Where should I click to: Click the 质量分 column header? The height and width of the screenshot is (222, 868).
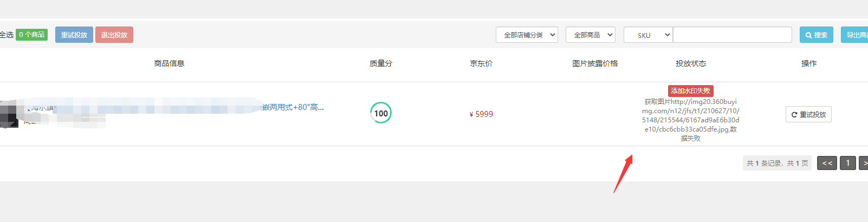coord(381,63)
